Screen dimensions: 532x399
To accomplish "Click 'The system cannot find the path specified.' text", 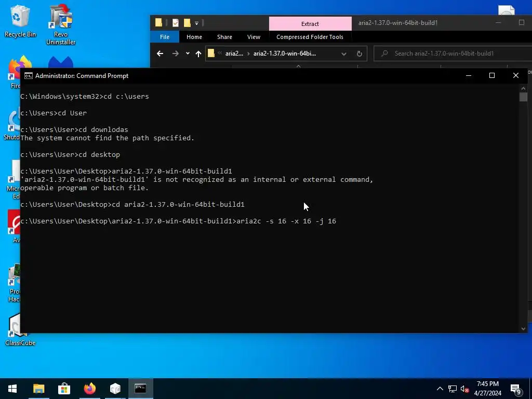I will 107,138.
